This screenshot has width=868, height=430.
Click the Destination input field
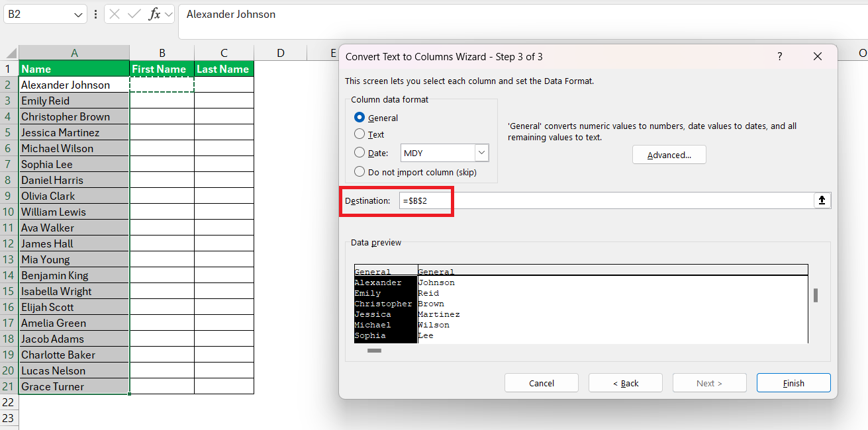pos(606,200)
